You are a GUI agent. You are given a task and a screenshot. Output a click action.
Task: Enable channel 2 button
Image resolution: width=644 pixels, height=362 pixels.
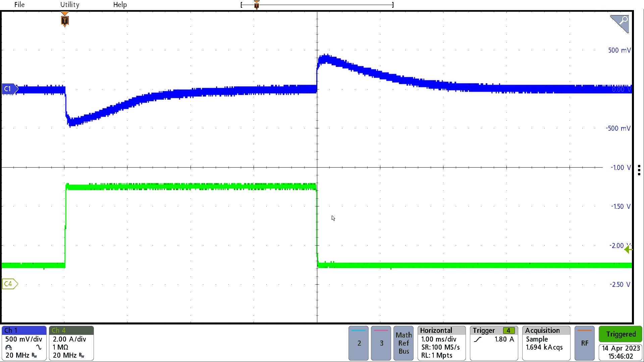point(359,343)
